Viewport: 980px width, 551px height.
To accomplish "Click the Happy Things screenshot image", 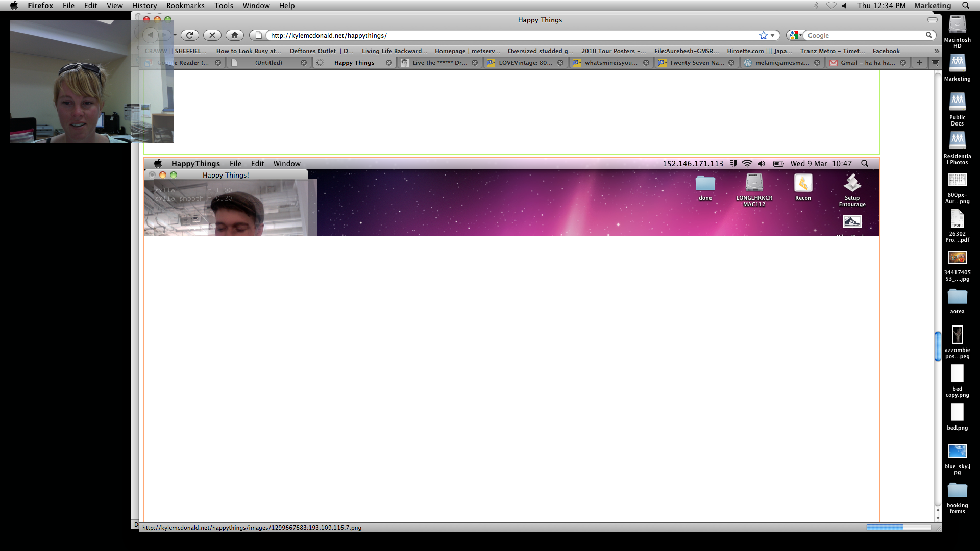I will click(x=511, y=197).
